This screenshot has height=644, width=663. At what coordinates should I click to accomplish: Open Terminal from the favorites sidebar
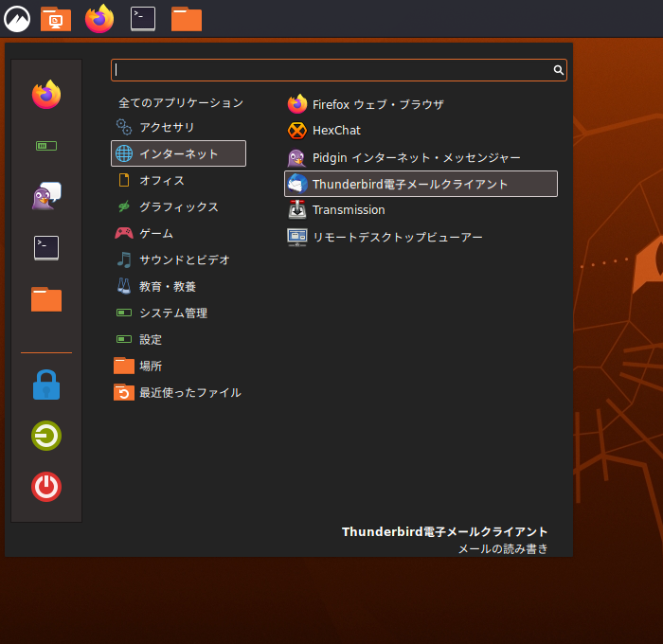[x=46, y=248]
